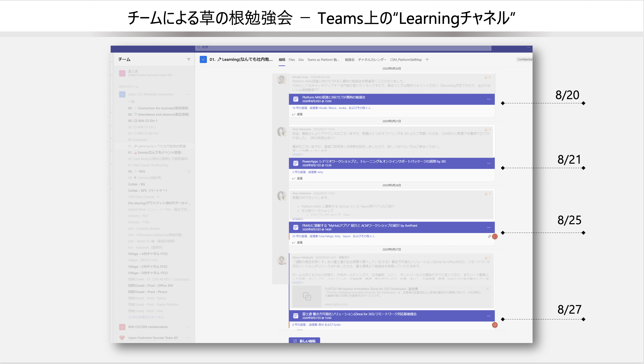Click the filter icon atop the team list
This screenshot has height=364, width=644.
(189, 59)
